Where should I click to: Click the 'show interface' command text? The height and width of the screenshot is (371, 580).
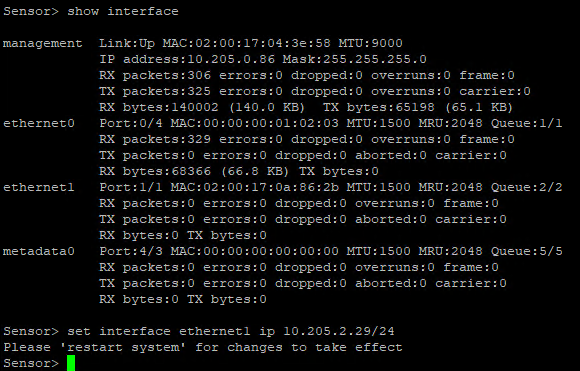point(123,11)
